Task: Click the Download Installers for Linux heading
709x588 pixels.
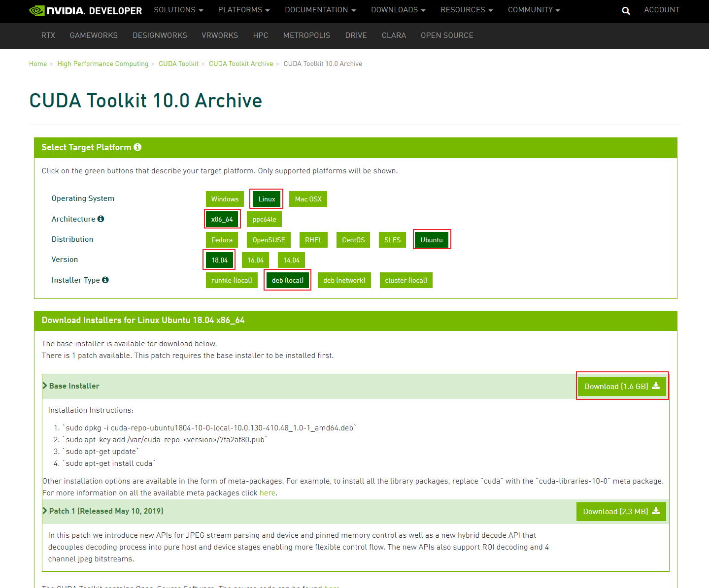Action: (x=143, y=320)
